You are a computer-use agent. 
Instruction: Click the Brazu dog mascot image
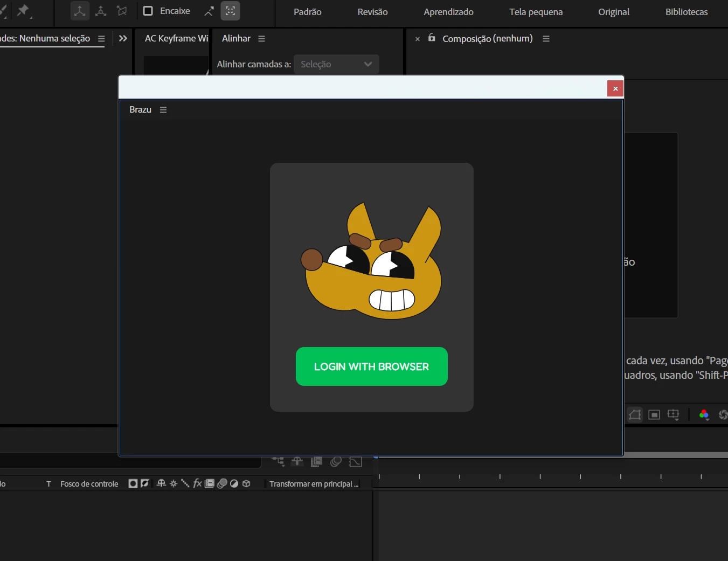(x=371, y=261)
